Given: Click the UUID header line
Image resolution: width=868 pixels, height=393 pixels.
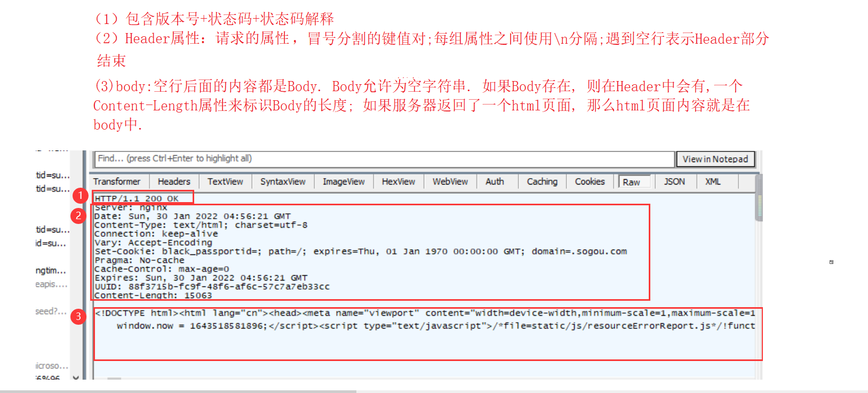Looking at the screenshot, I should point(212,286).
